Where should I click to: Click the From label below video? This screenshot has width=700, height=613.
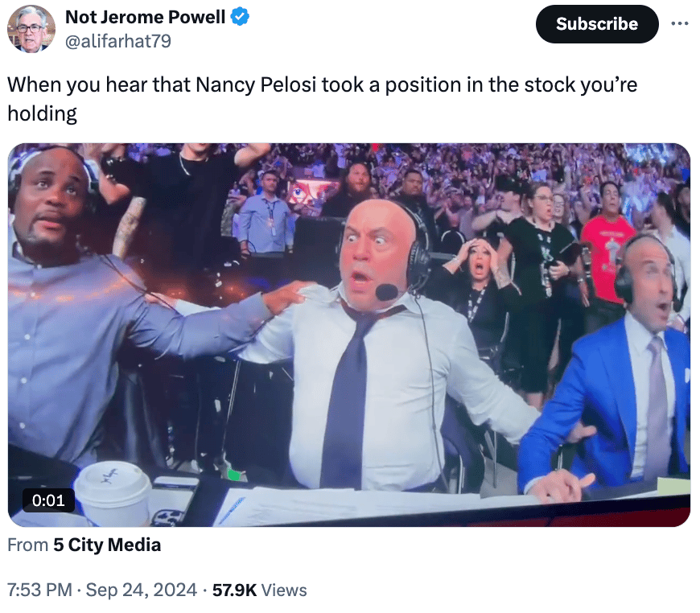pos(27,545)
